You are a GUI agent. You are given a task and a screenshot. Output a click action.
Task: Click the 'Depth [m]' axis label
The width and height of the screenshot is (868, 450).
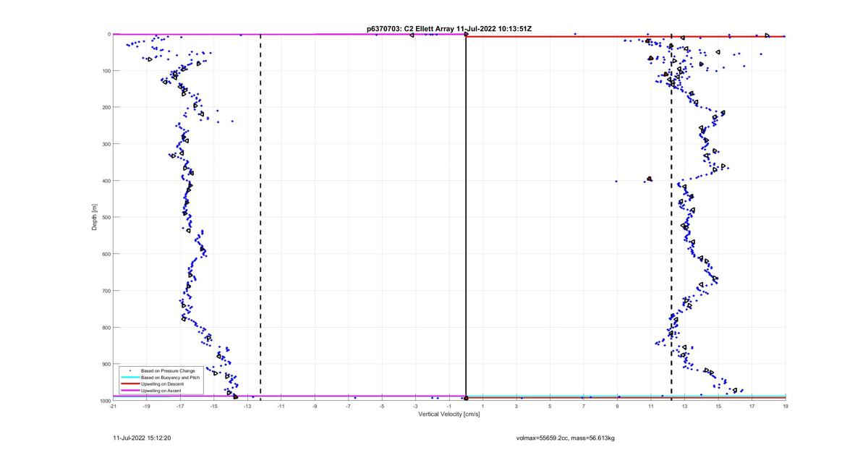tap(94, 217)
